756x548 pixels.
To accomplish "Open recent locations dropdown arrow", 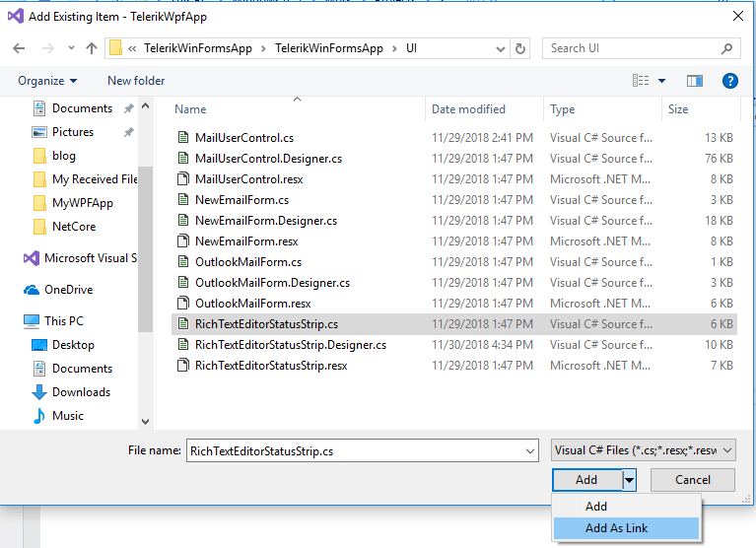I will pyautogui.click(x=71, y=48).
